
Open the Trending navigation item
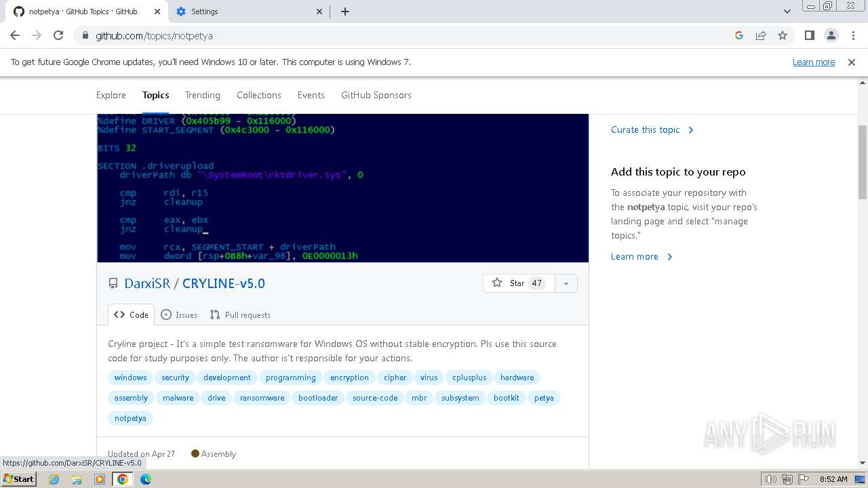click(203, 95)
